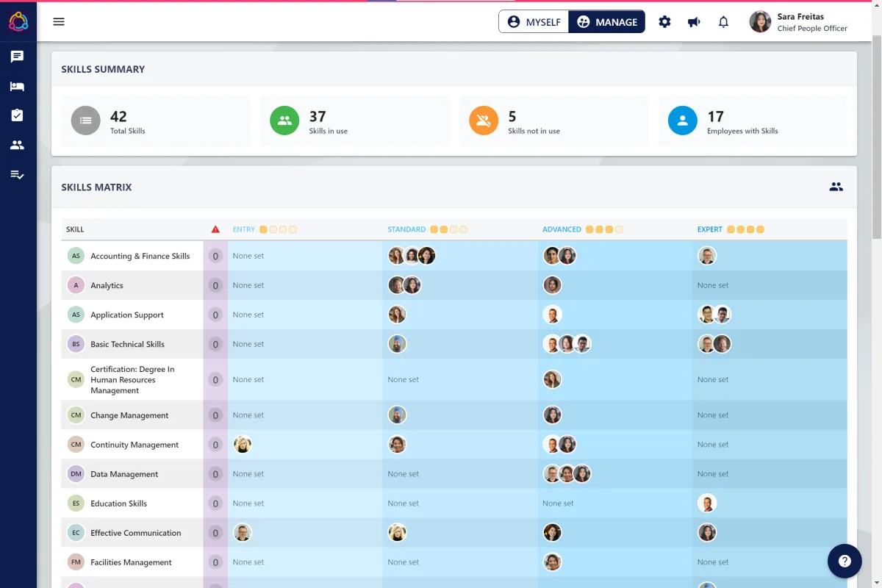Click the blue Employees with Skills icon
This screenshot has width=882, height=588.
click(683, 121)
